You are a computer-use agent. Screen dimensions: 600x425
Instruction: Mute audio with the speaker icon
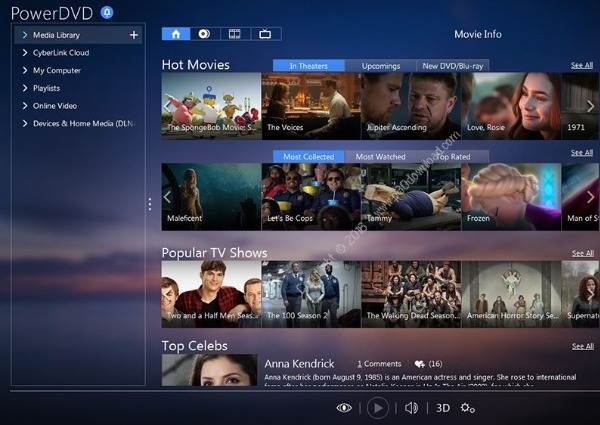pyautogui.click(x=411, y=408)
